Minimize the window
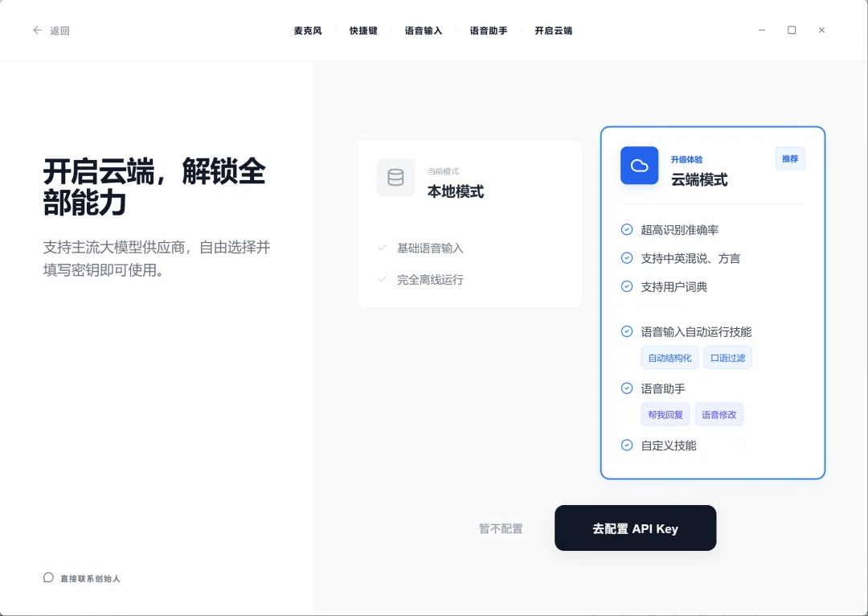 762,30
